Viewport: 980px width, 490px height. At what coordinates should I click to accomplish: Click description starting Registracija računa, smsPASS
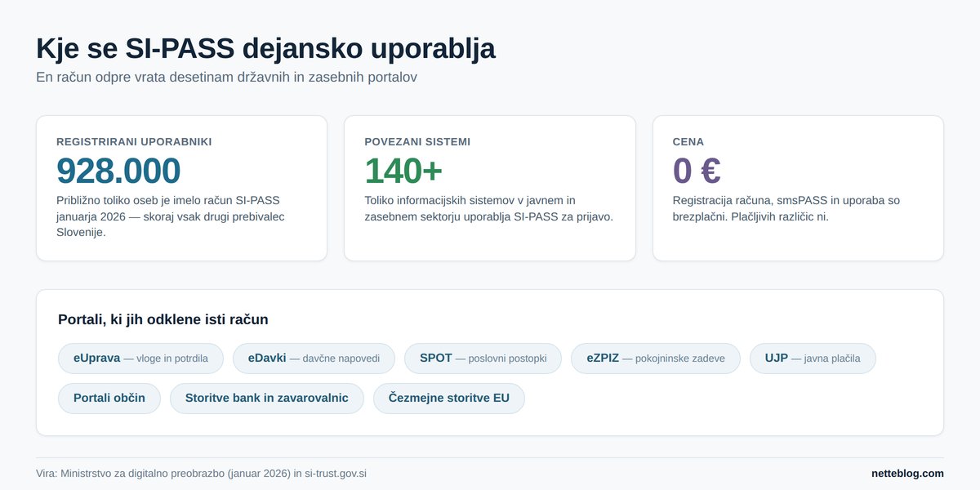(x=786, y=208)
